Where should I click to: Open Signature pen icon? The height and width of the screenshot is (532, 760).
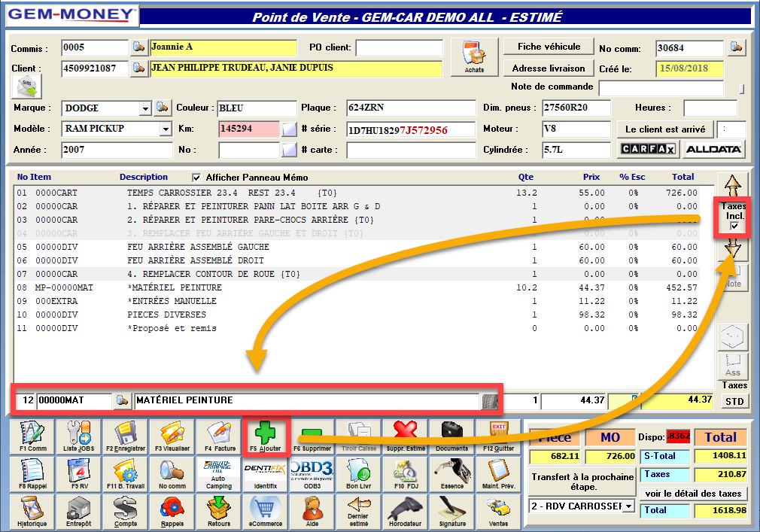(x=451, y=512)
